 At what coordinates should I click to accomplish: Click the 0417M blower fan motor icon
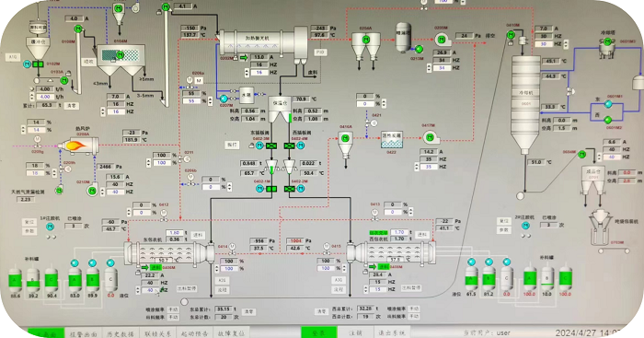[430, 137]
